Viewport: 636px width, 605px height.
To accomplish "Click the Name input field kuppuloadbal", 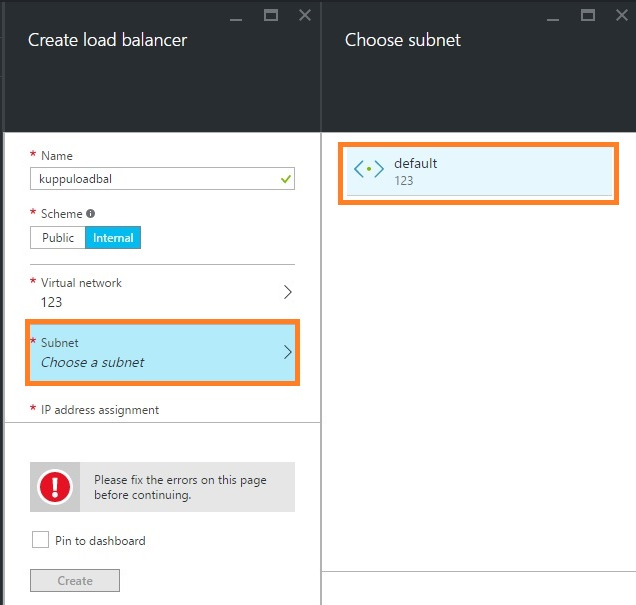I will click(162, 179).
